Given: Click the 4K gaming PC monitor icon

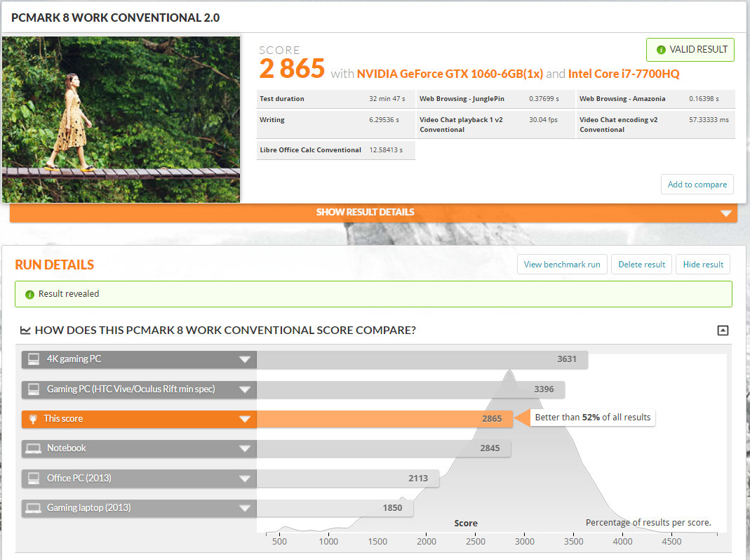Looking at the screenshot, I should [x=33, y=359].
